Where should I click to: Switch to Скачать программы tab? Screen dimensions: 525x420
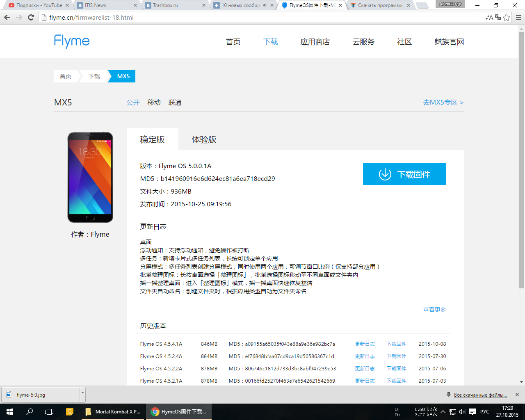[x=380, y=5]
